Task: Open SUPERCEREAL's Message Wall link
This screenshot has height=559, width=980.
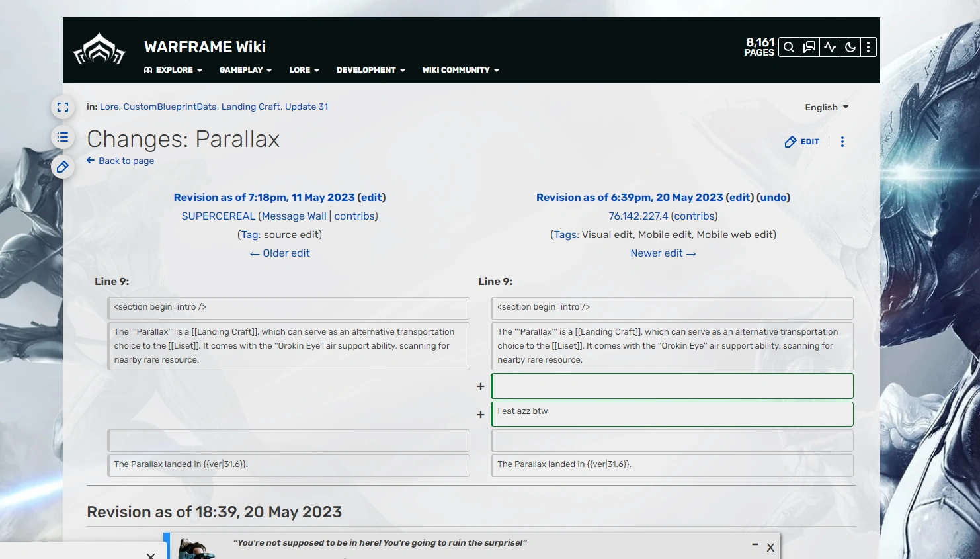Action: 294,216
